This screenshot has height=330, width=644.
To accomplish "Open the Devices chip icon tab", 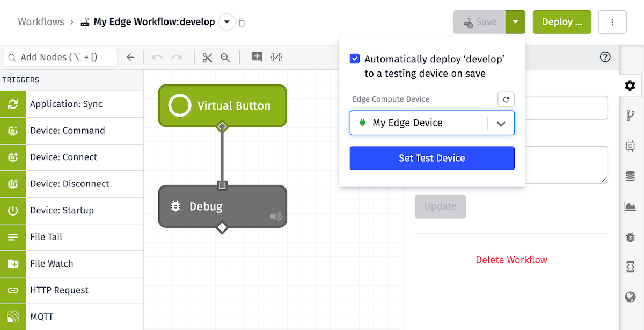I will tap(630, 146).
